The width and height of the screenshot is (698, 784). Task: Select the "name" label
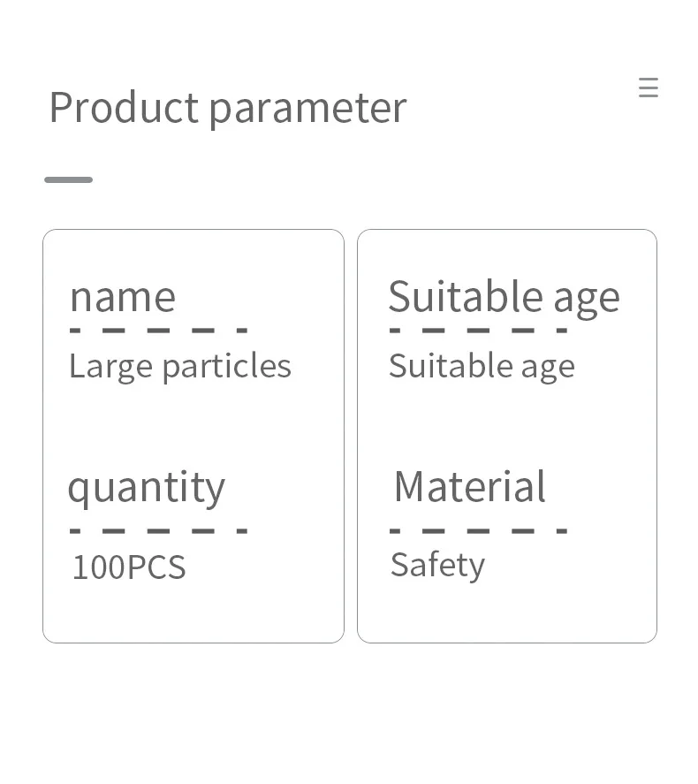pos(123,296)
